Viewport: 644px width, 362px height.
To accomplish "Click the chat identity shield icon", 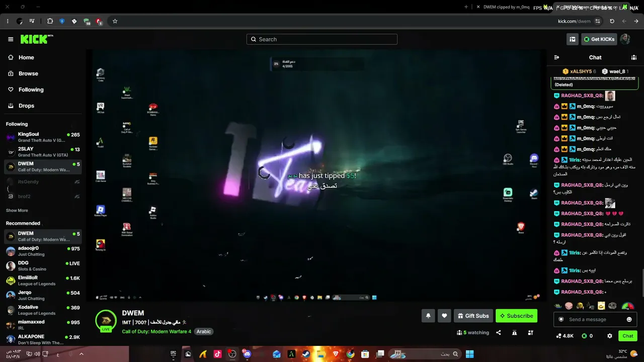I will (561, 319).
